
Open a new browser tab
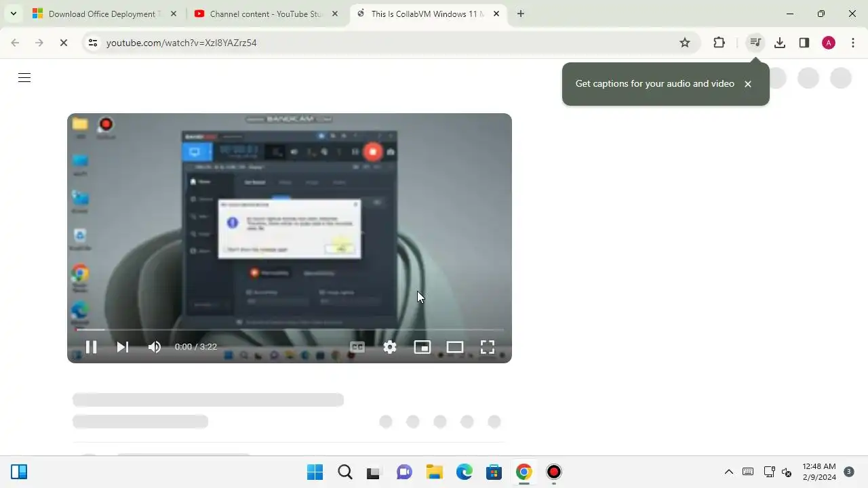pos(521,14)
